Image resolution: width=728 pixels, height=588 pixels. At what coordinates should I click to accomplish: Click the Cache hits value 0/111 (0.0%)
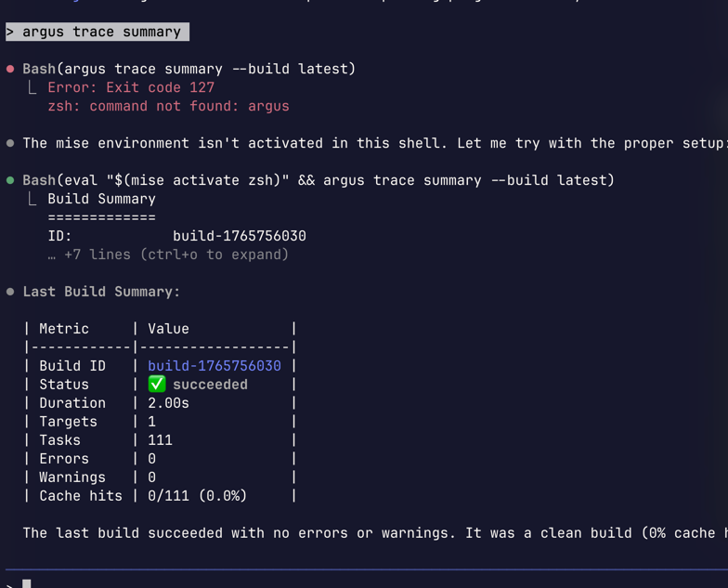coord(197,496)
